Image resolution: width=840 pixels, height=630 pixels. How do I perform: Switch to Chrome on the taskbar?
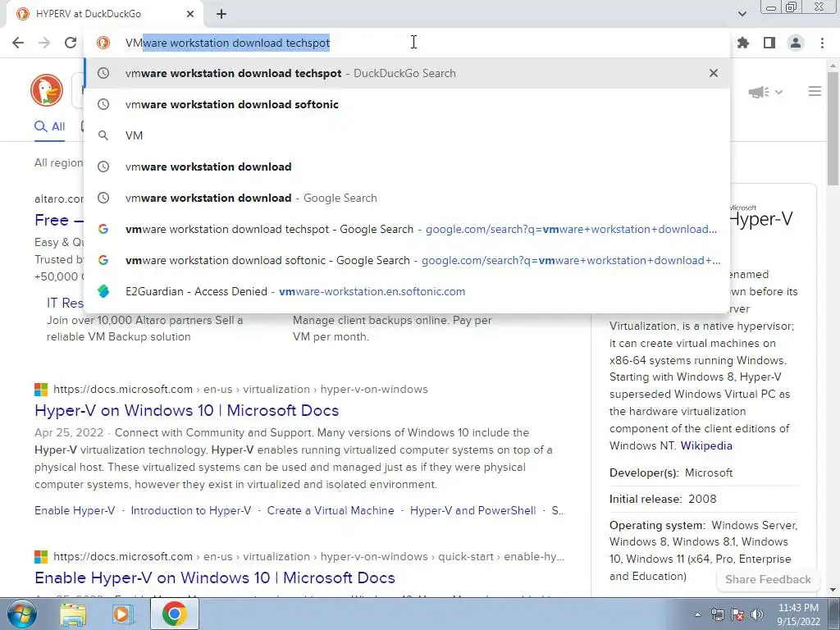click(175, 614)
